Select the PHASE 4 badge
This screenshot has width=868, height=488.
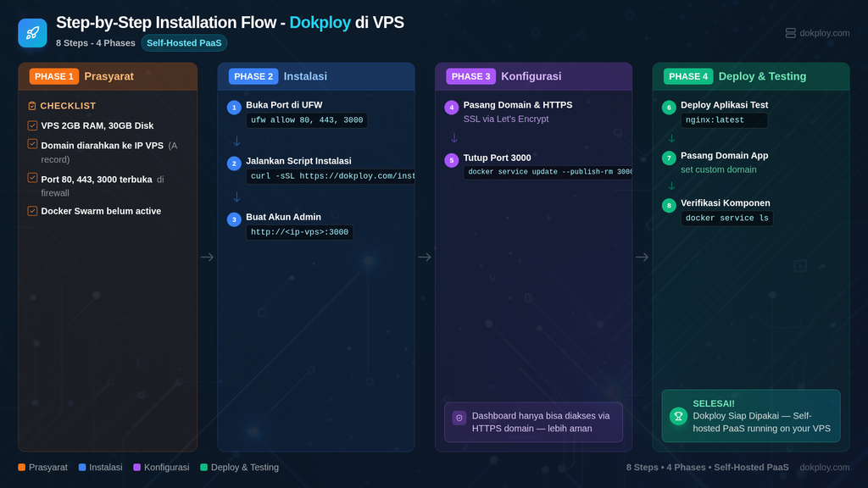pos(688,76)
